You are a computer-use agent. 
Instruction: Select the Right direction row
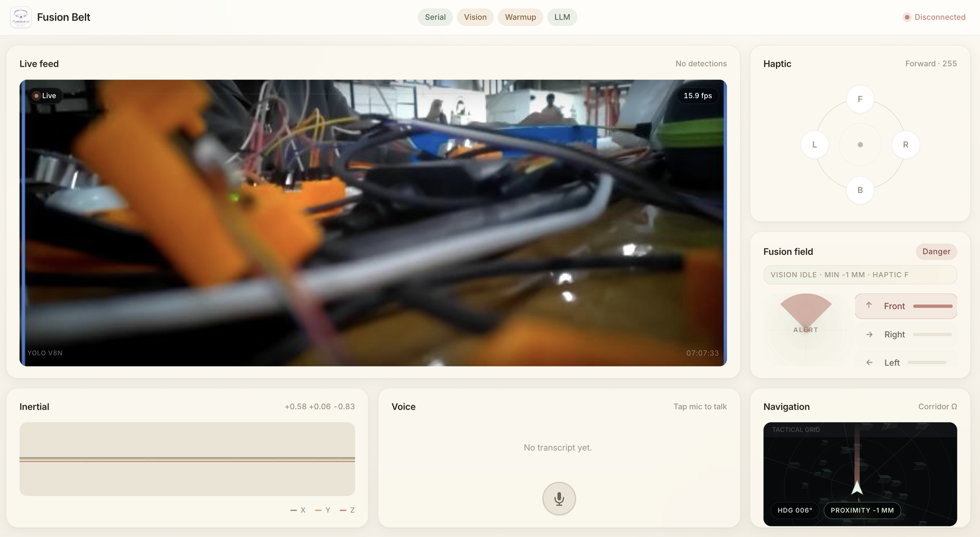(906, 334)
